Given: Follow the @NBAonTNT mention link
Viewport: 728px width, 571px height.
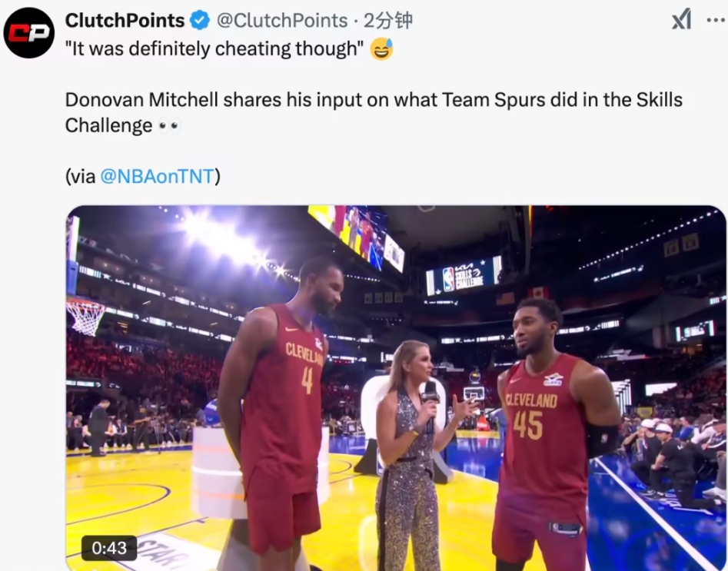Looking at the screenshot, I should coord(158,177).
